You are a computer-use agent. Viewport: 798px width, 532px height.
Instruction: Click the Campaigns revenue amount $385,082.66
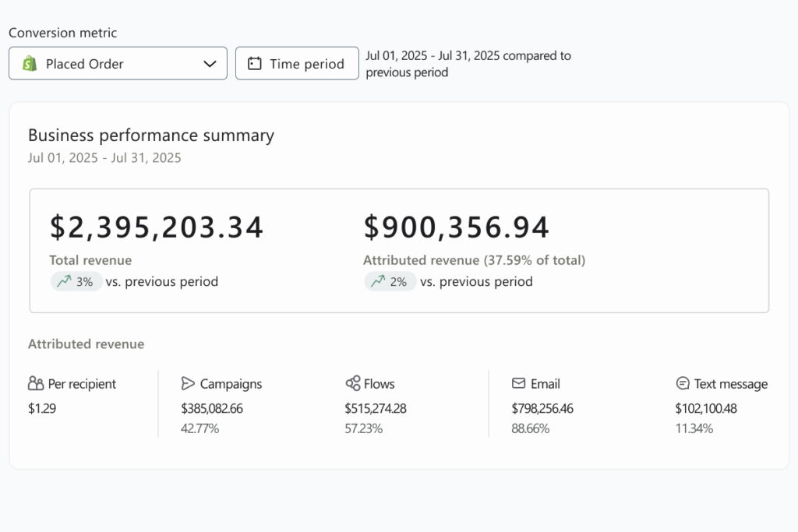coord(212,408)
